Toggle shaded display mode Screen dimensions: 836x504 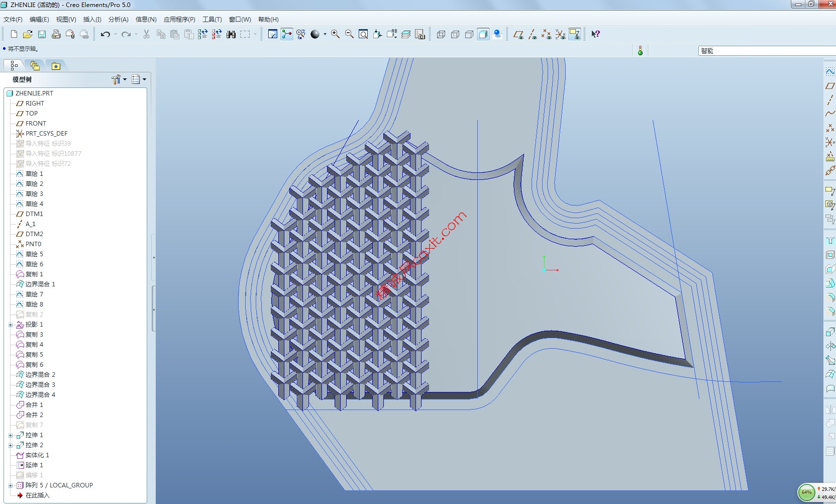tap(483, 34)
